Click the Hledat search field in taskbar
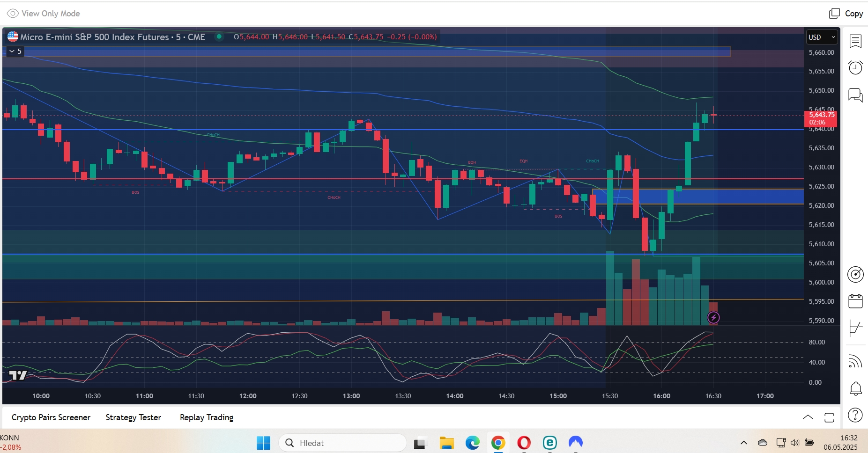 click(x=342, y=443)
